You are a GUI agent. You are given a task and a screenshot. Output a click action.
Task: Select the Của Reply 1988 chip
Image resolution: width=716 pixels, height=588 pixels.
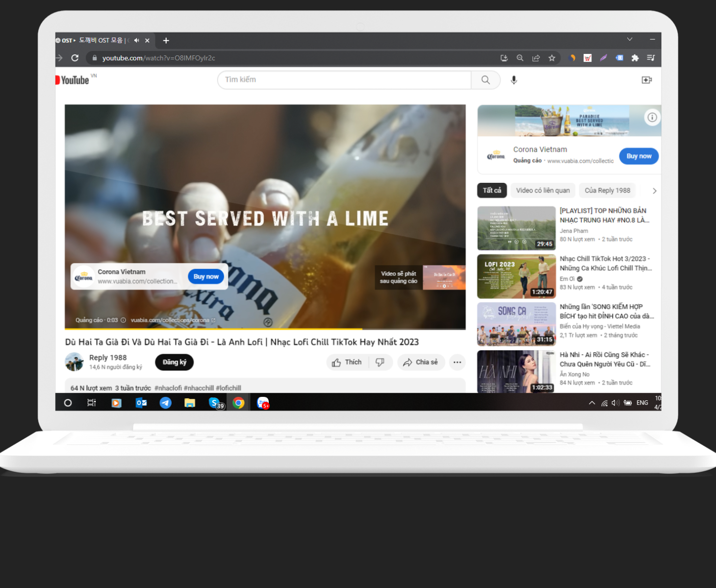pyautogui.click(x=607, y=190)
